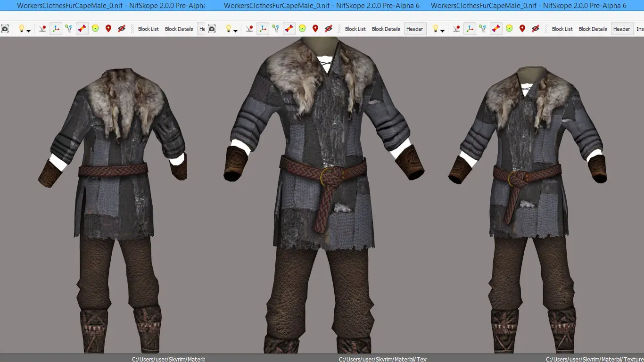
Task: Open Block Details in the middle window
Action: pos(386,29)
